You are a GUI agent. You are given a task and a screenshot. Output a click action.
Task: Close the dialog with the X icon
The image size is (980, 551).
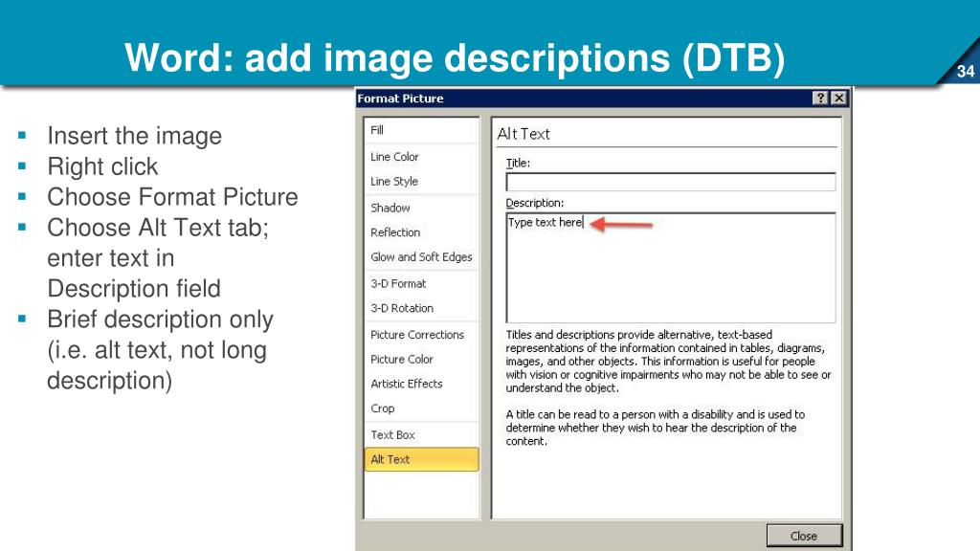(x=838, y=99)
